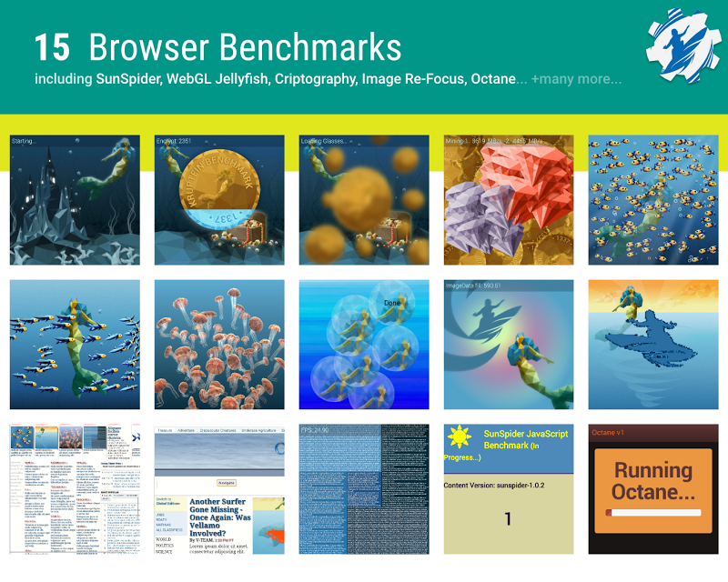
Task: Open the mermaid with blue fish school thumbnail
Action: (x=75, y=345)
